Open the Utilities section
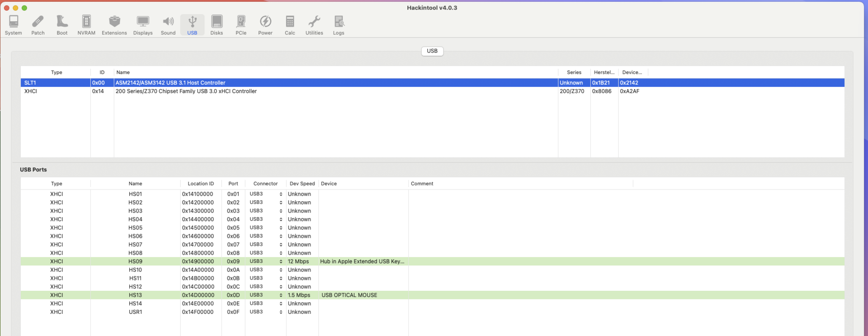This screenshot has height=336, width=868. coord(314,25)
